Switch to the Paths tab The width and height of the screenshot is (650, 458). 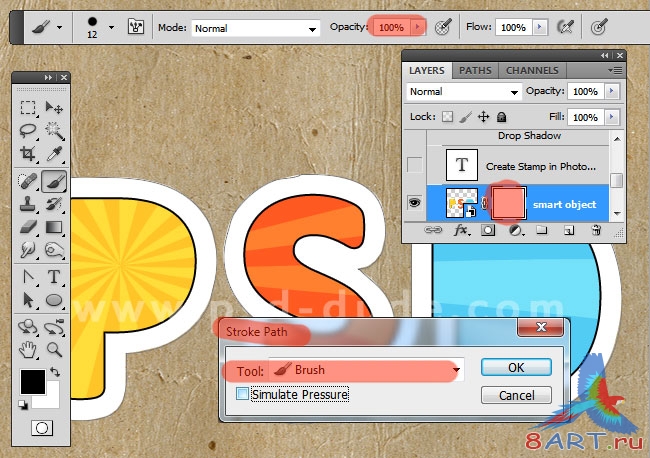pos(475,70)
